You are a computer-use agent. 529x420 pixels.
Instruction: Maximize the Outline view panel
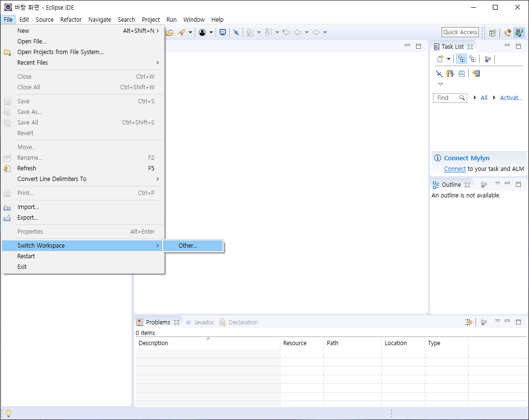(x=518, y=184)
